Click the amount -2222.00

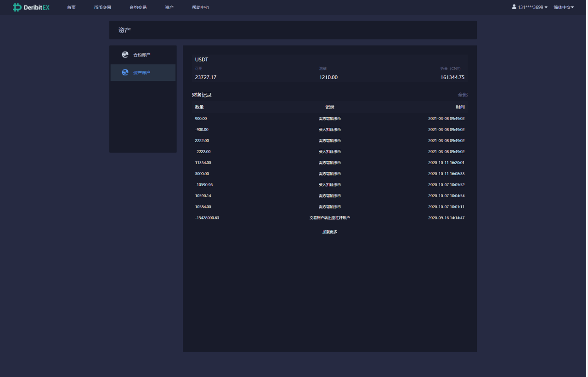[203, 152]
